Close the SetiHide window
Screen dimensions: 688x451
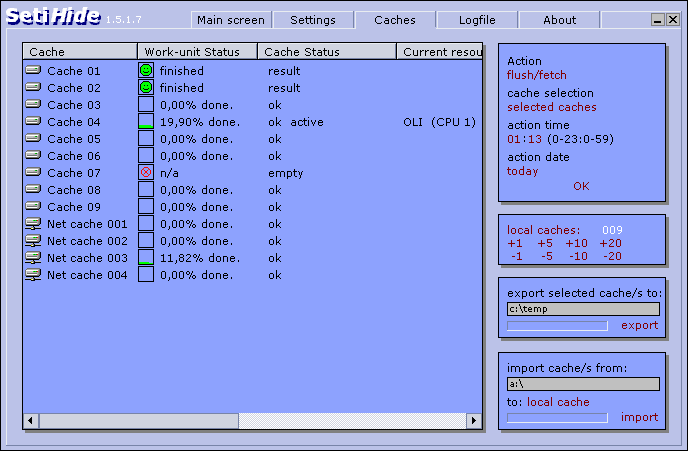point(673,19)
